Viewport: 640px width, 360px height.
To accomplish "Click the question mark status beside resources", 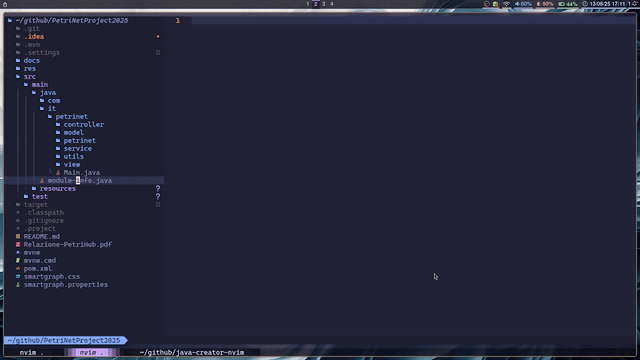I will 158,189.
